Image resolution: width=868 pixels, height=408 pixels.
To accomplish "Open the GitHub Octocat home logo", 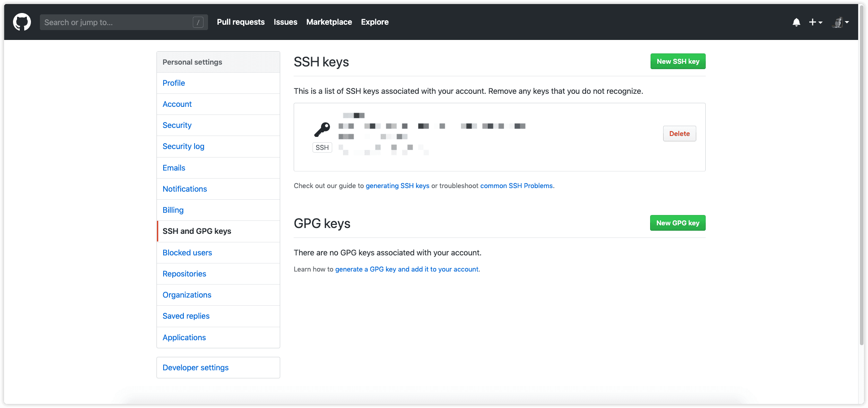I will click(22, 22).
